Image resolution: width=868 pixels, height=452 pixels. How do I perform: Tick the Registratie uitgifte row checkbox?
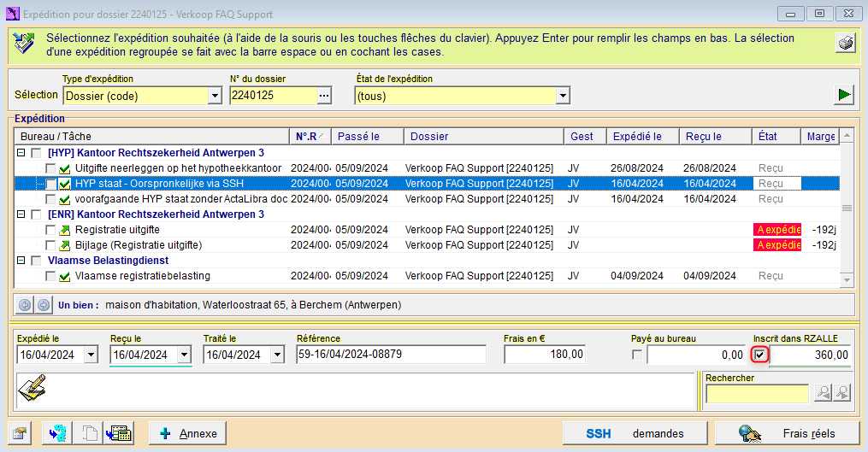(50, 230)
